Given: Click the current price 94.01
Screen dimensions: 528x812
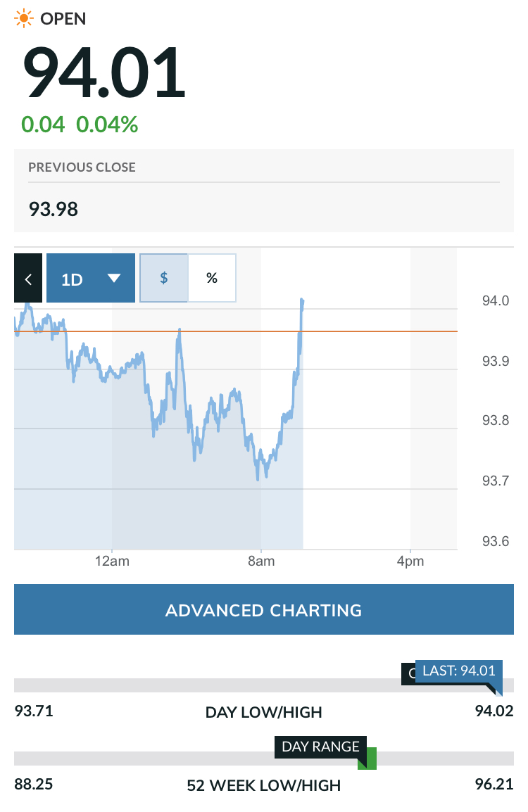Looking at the screenshot, I should (x=104, y=74).
